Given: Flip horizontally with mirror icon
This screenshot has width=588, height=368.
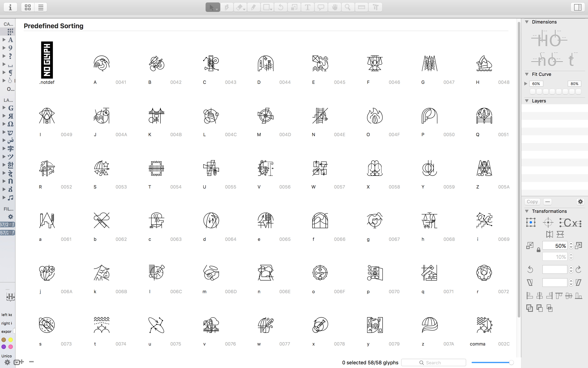Looking at the screenshot, I should (549, 234).
